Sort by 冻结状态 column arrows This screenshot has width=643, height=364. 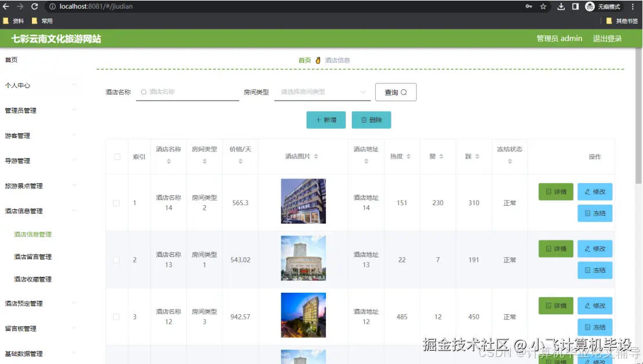point(510,162)
